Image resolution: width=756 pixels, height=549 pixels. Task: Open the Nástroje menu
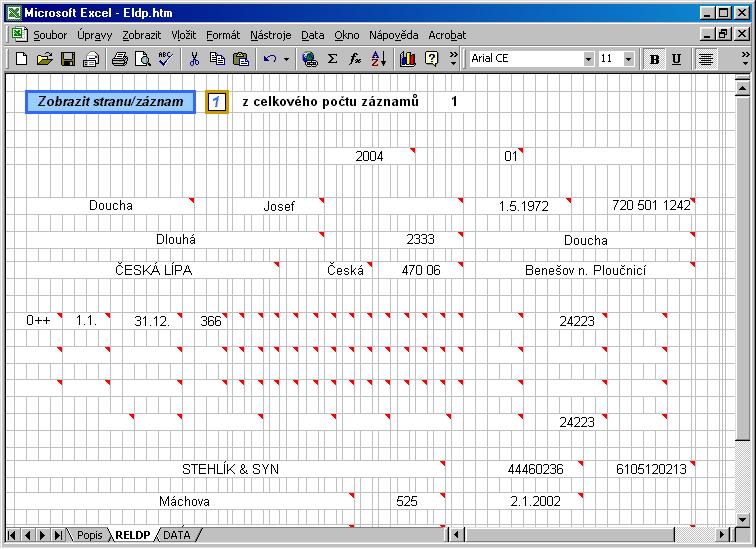(x=270, y=35)
